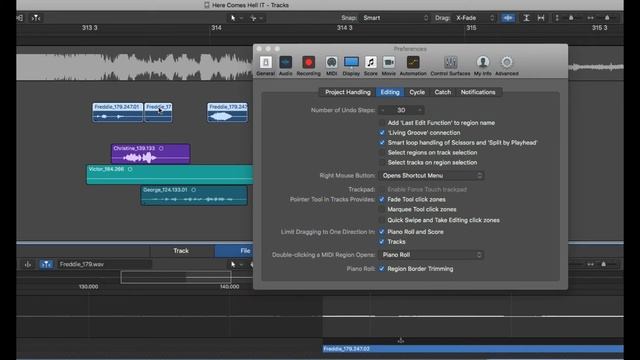Toggle Catch button in File editor toolbar
The height and width of the screenshot is (360, 640).
(46, 264)
